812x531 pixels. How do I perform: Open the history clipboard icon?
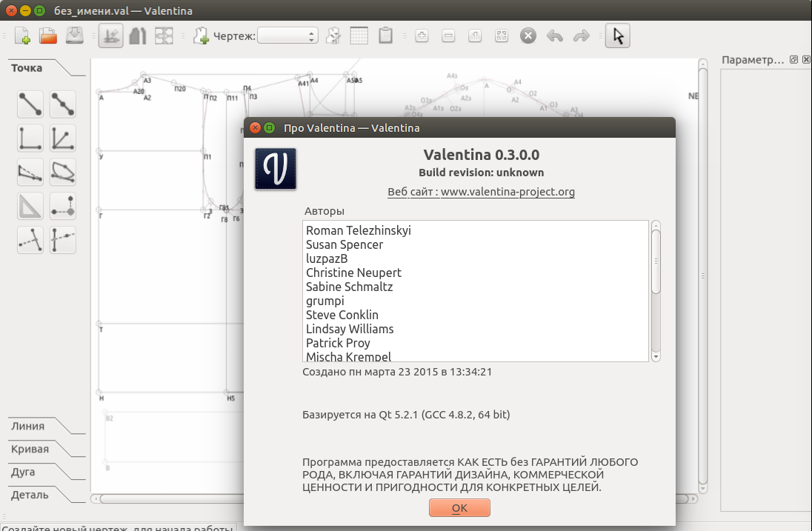386,36
